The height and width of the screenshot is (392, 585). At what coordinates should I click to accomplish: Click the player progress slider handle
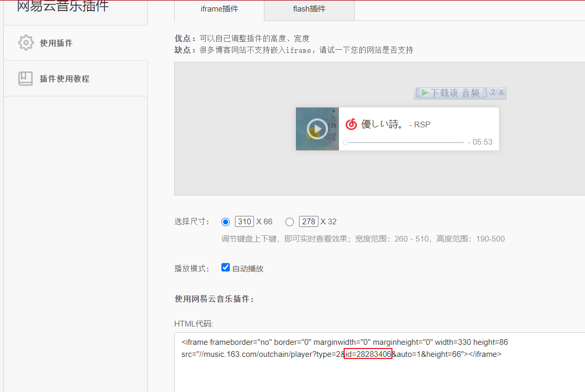[346, 143]
